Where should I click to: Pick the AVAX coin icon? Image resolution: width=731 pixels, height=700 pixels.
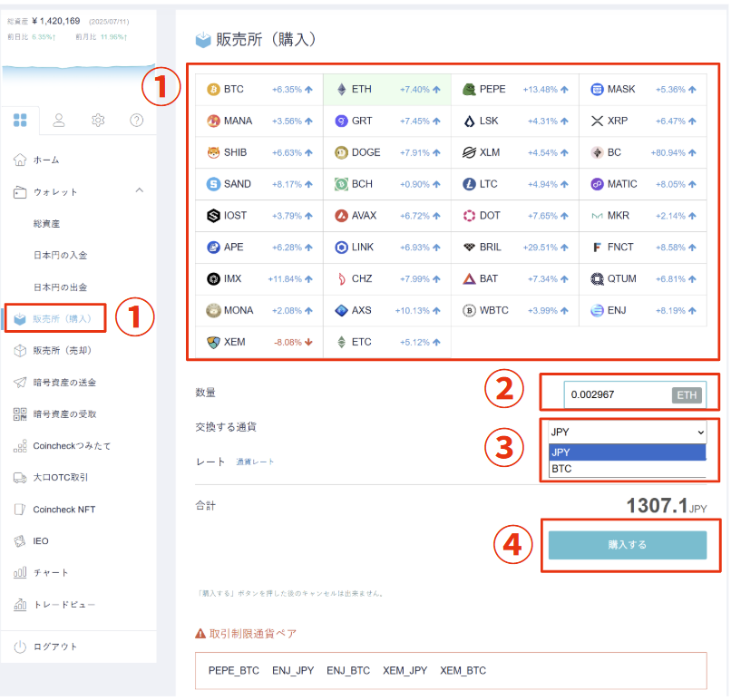341,216
